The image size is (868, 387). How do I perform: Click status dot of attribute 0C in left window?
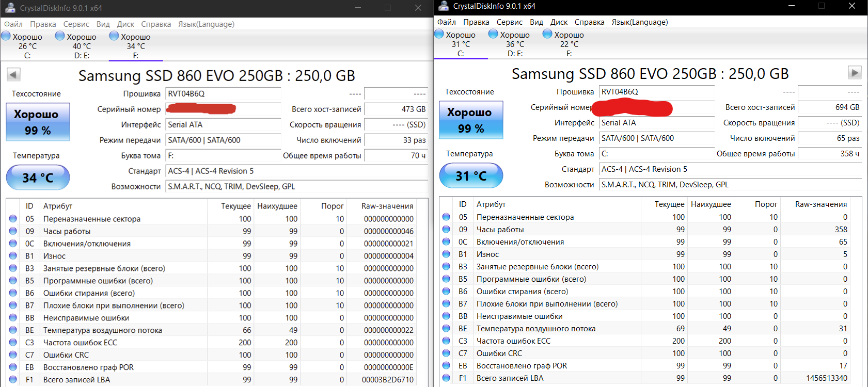pyautogui.click(x=13, y=244)
